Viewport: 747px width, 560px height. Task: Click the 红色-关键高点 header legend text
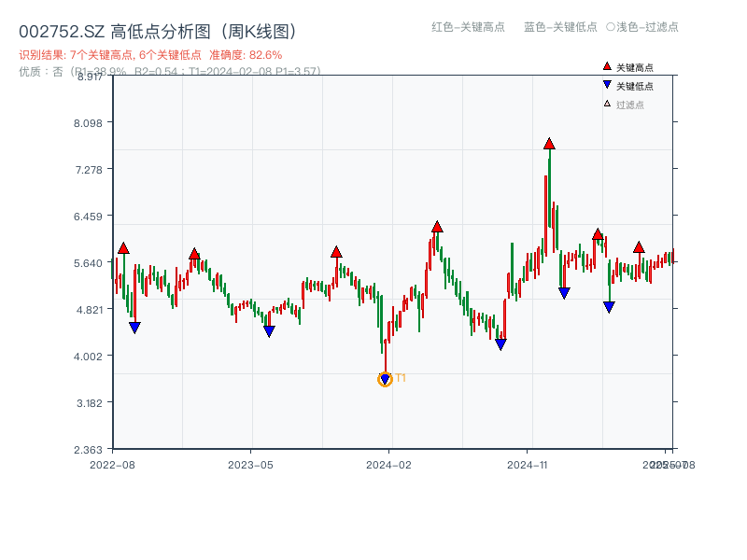pos(468,27)
